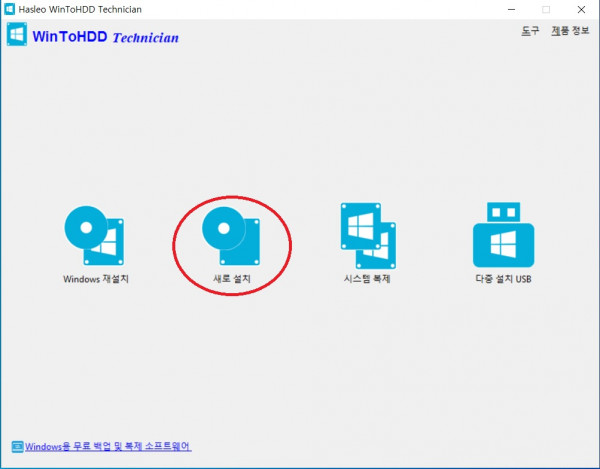The height and width of the screenshot is (469, 600).
Task: Click the WinToHDD Technician header title
Action: [x=106, y=37]
